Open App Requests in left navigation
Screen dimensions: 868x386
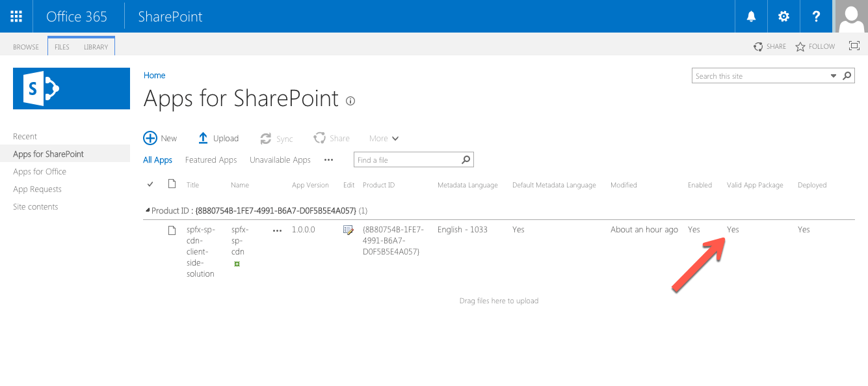coord(38,189)
